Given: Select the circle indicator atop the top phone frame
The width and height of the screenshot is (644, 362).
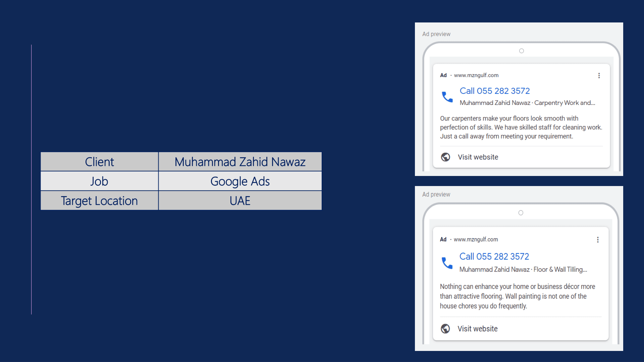Looking at the screenshot, I should point(521,51).
